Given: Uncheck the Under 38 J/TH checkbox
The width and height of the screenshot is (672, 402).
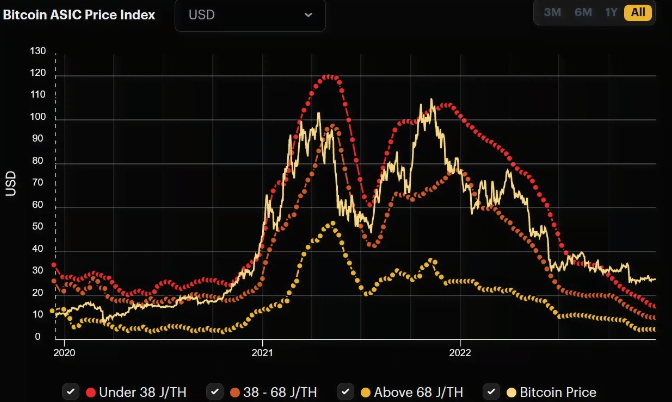Looking at the screenshot, I should coord(70,391).
